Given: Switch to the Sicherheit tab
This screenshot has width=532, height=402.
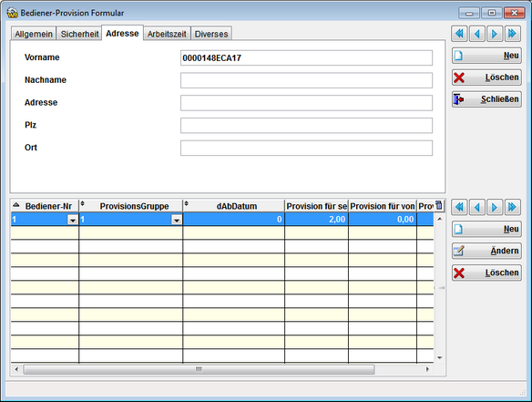Looking at the screenshot, I should (x=79, y=34).
